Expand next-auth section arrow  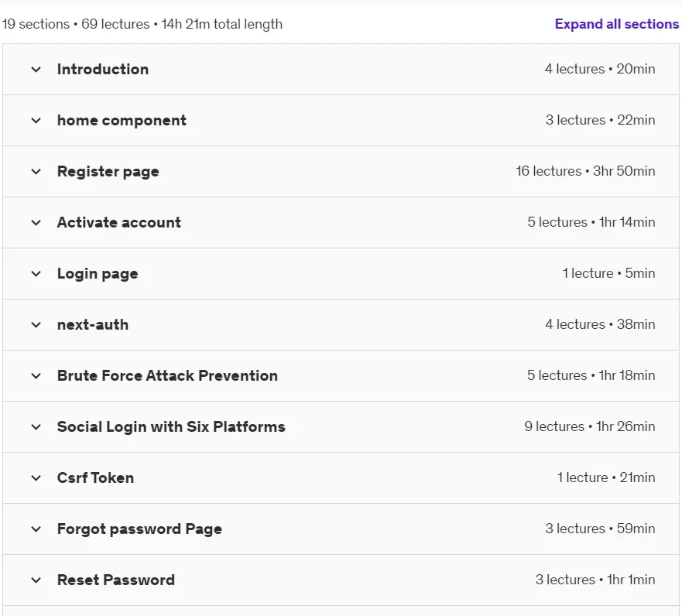coord(36,325)
